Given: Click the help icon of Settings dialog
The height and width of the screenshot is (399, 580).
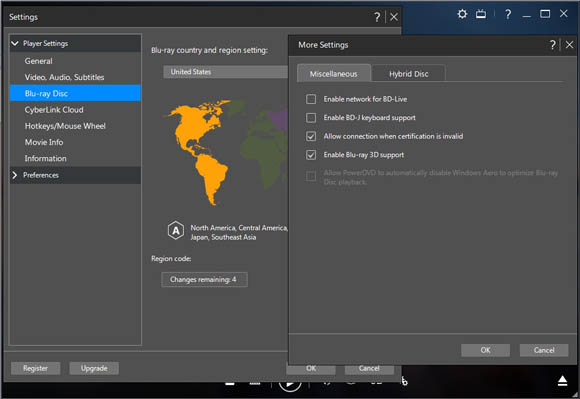Looking at the screenshot, I should (377, 17).
